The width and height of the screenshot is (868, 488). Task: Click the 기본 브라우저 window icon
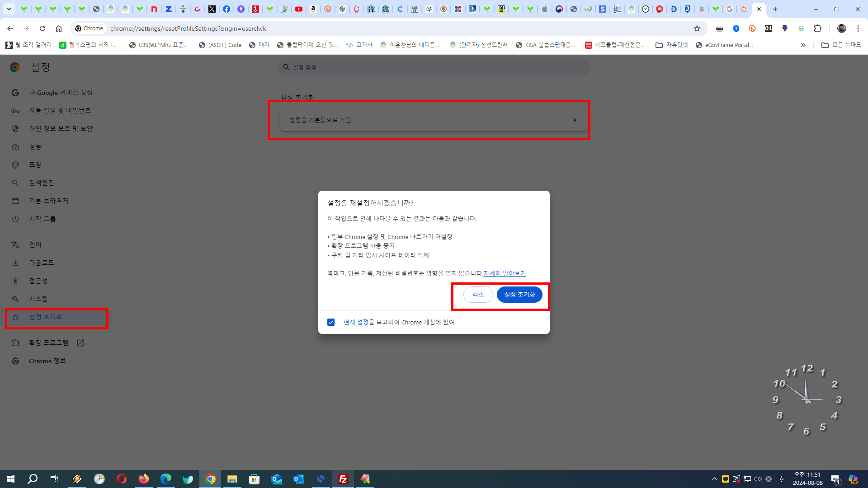[x=15, y=201]
